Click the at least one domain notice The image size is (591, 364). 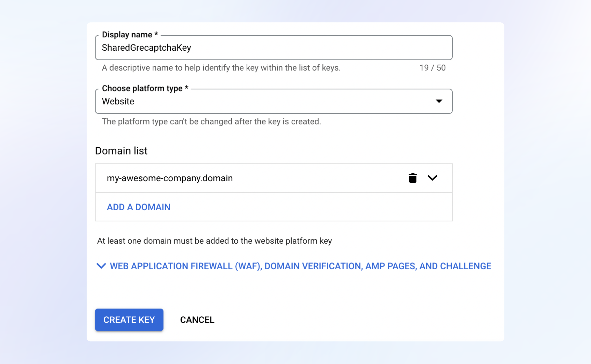214,241
